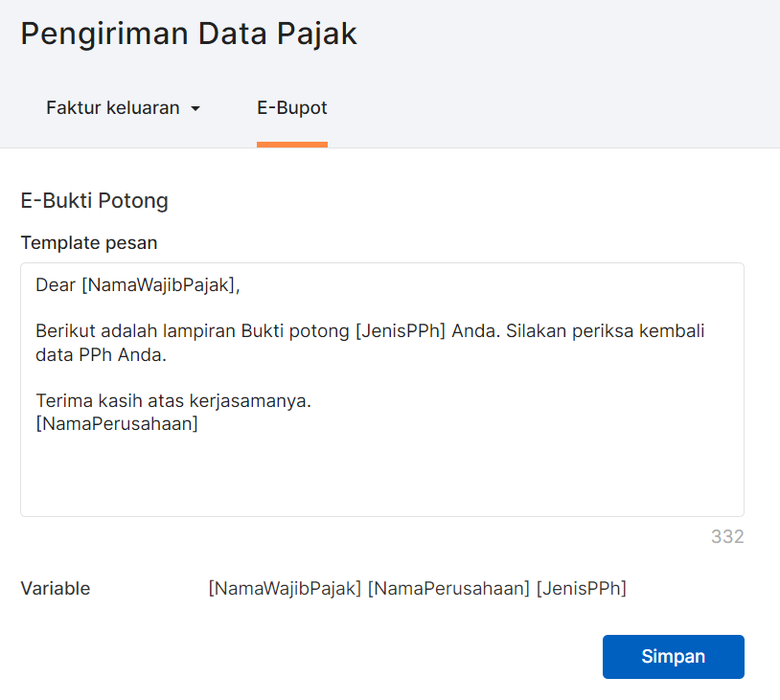Click the 'Terima kasih atas kerjasamanya.' line
The width and height of the screenshot is (780, 700).
pyautogui.click(x=173, y=400)
